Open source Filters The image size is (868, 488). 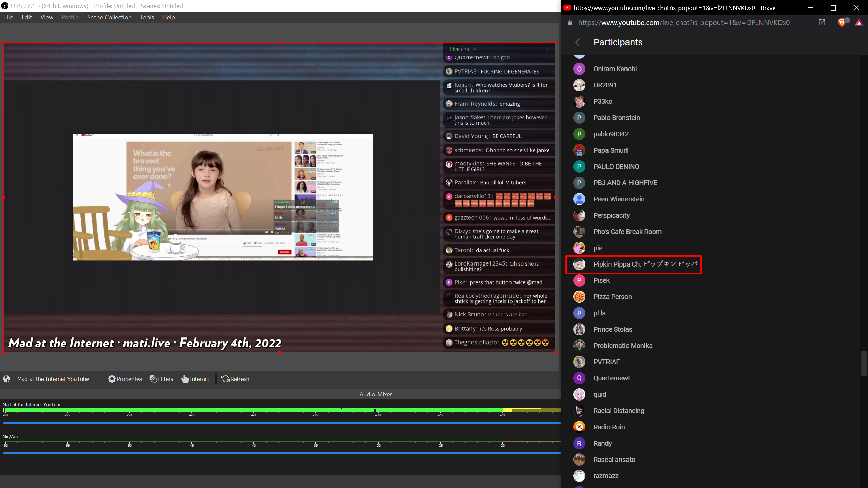pyautogui.click(x=161, y=379)
